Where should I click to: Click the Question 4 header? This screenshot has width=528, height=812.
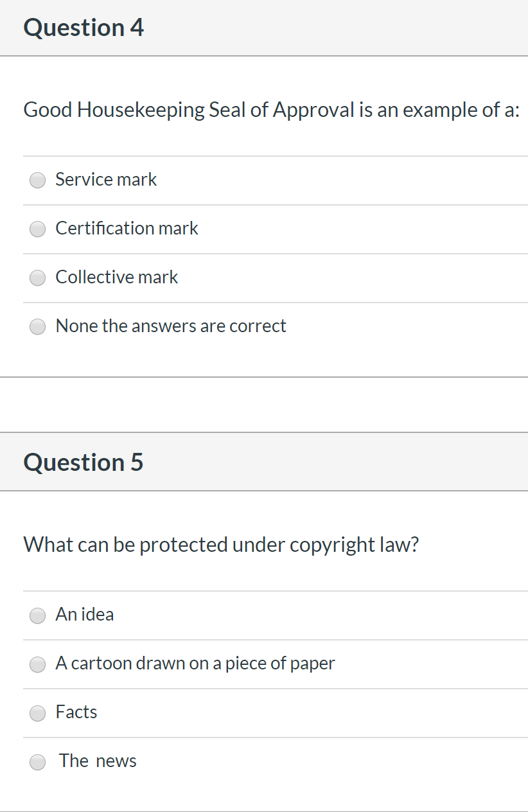(x=84, y=28)
